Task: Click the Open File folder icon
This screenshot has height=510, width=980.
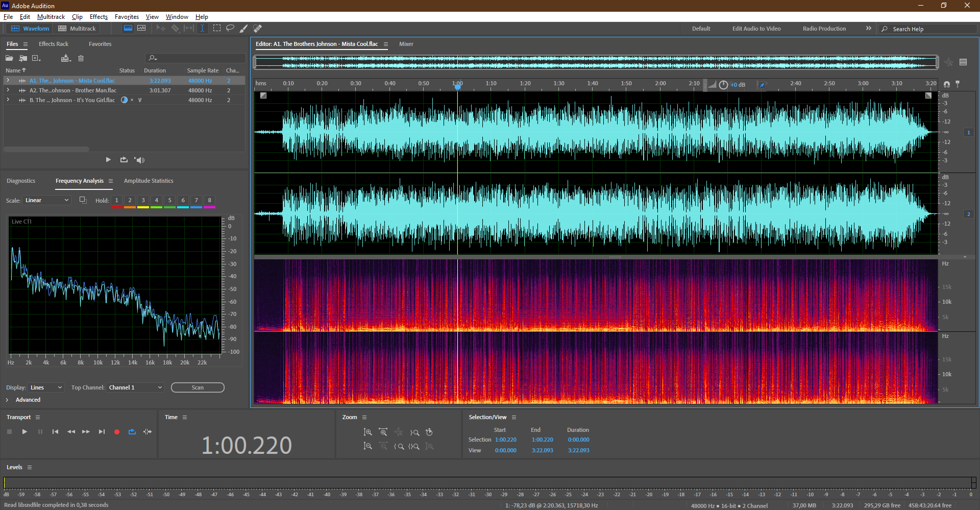Action: tap(9, 58)
